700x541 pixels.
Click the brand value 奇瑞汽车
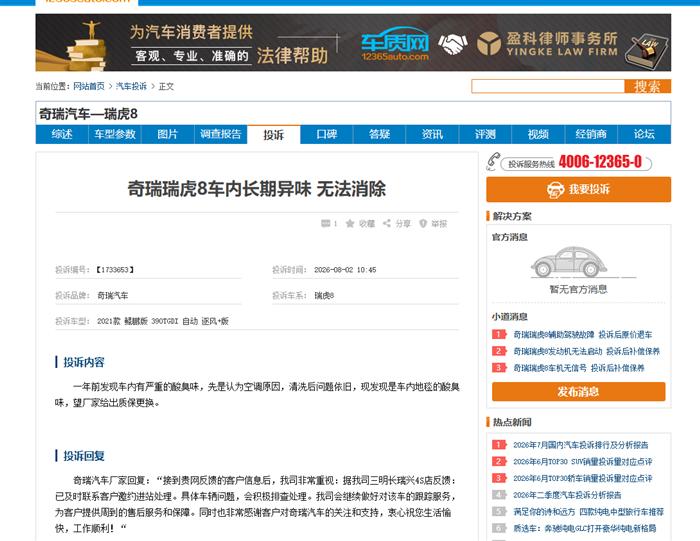(x=112, y=295)
